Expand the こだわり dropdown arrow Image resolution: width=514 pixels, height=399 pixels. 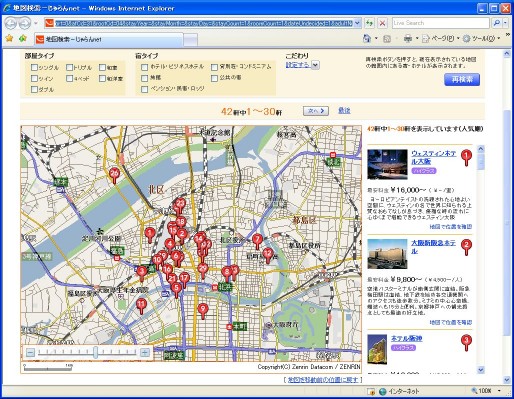316,65
